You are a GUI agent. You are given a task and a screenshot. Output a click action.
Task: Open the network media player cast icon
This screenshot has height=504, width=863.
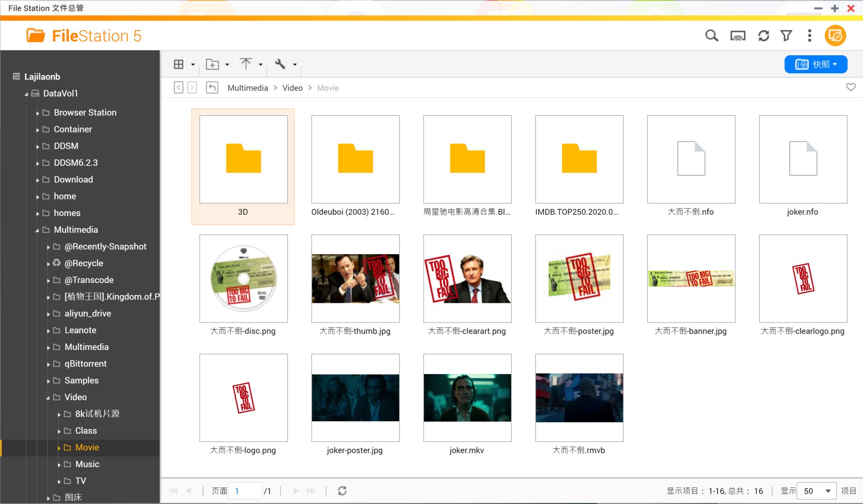point(738,35)
